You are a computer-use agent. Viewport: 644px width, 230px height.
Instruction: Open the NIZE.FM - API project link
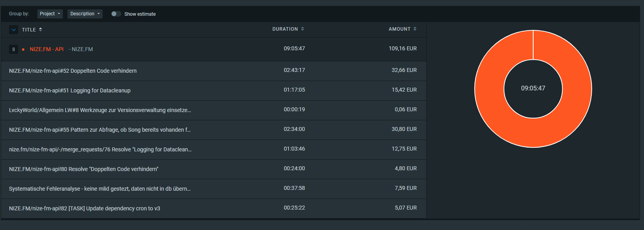pyautogui.click(x=46, y=49)
